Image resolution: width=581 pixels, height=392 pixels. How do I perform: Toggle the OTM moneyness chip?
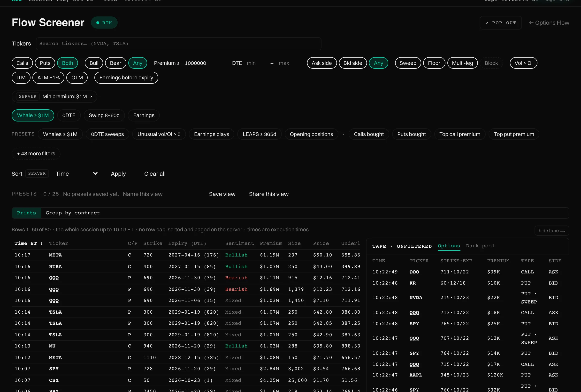coord(77,78)
